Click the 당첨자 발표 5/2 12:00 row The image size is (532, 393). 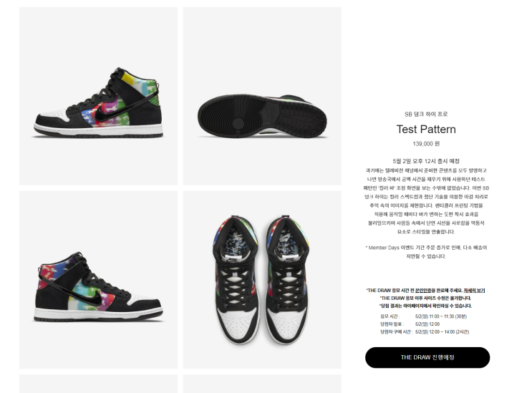pos(410,324)
